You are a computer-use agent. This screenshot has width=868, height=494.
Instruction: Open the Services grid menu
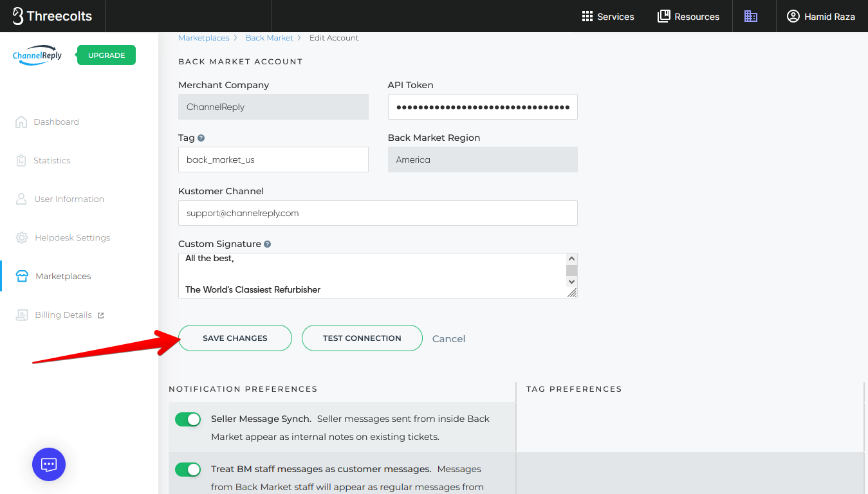(607, 17)
